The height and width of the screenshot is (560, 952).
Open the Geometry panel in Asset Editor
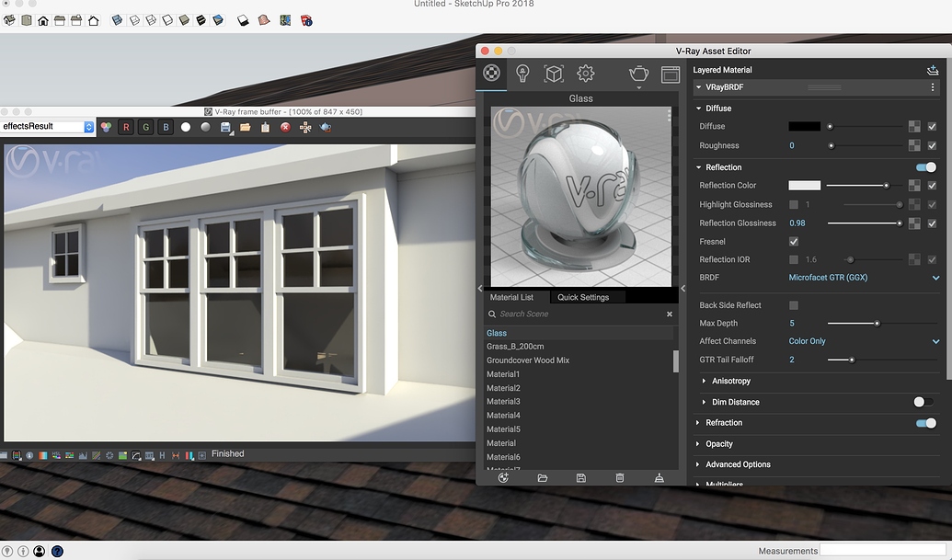[x=553, y=74]
